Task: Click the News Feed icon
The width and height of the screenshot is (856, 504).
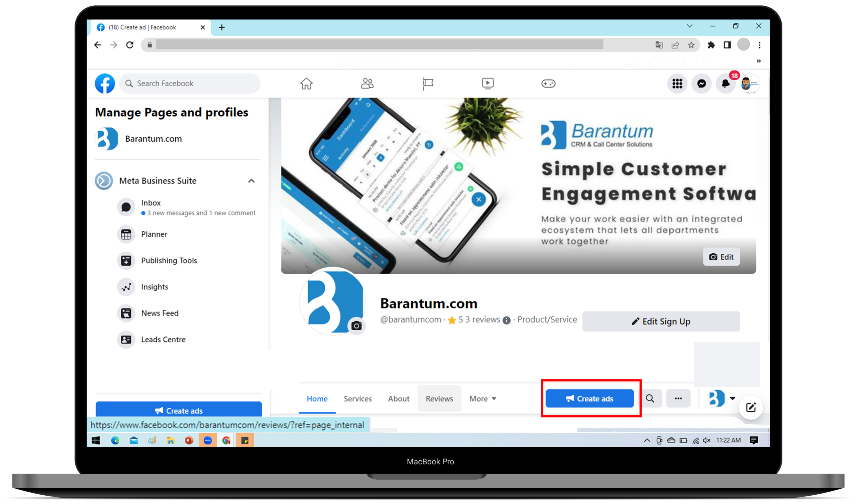Action: pyautogui.click(x=127, y=312)
